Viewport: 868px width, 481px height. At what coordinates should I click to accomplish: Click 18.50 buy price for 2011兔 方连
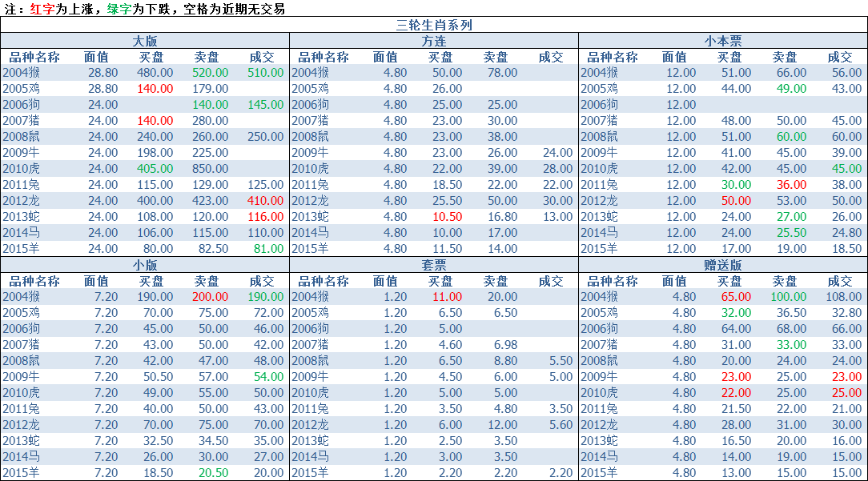[448, 185]
